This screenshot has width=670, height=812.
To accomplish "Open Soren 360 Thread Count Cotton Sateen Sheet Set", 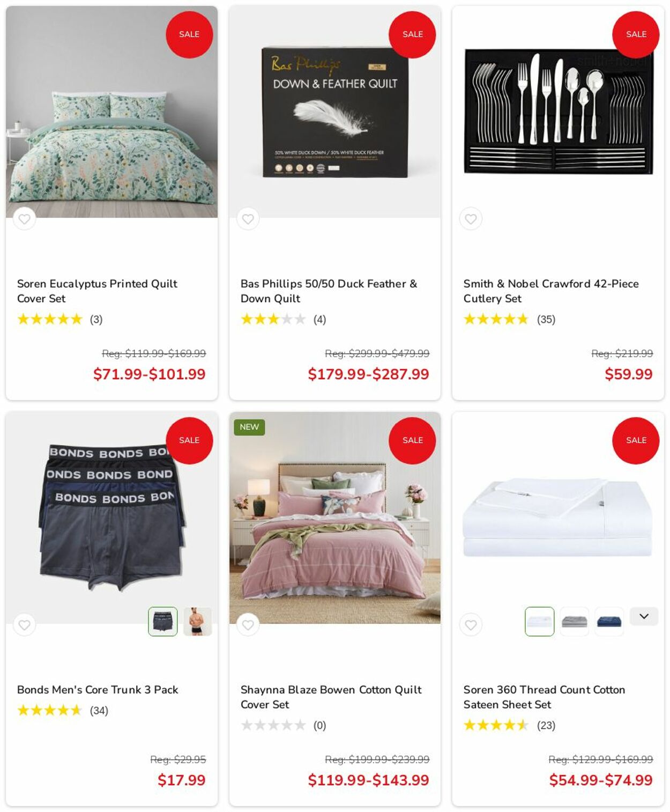I will tap(544, 697).
